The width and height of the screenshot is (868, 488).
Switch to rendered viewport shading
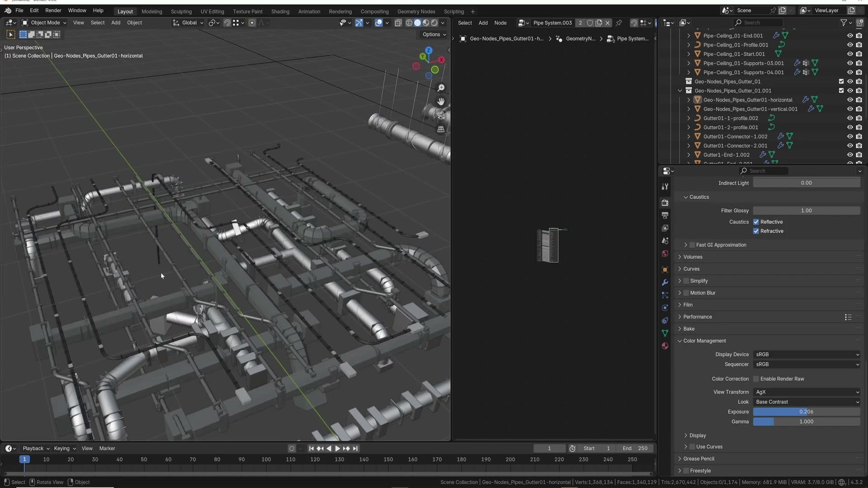tap(434, 23)
